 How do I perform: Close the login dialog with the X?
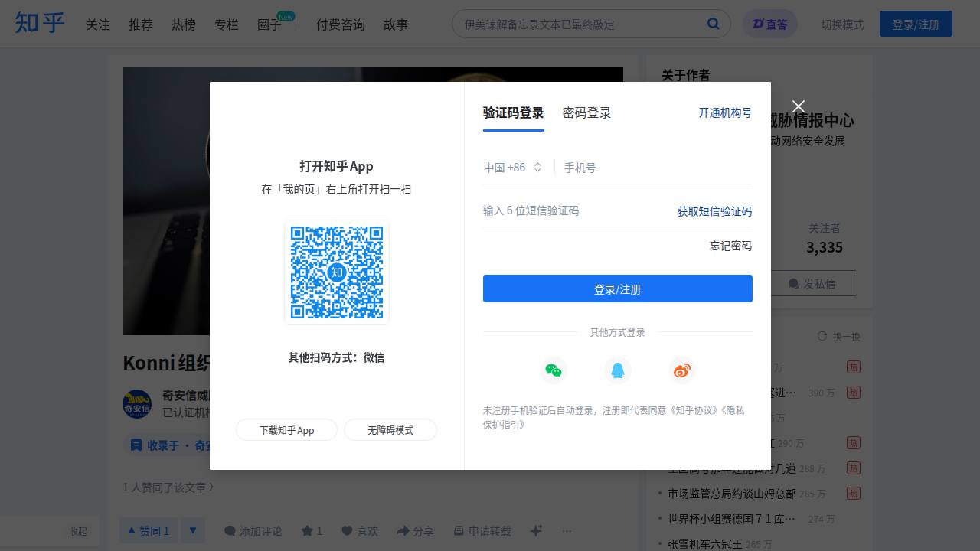[799, 106]
